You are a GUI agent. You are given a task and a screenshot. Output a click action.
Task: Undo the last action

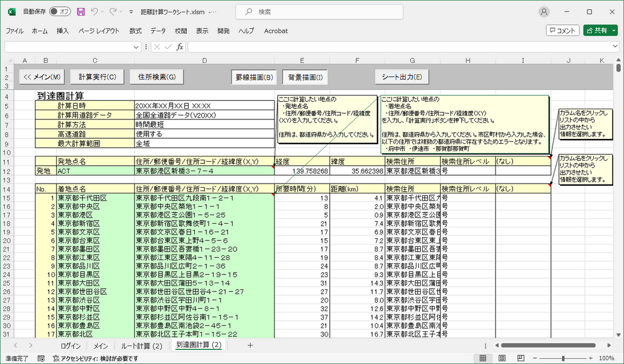[94, 11]
